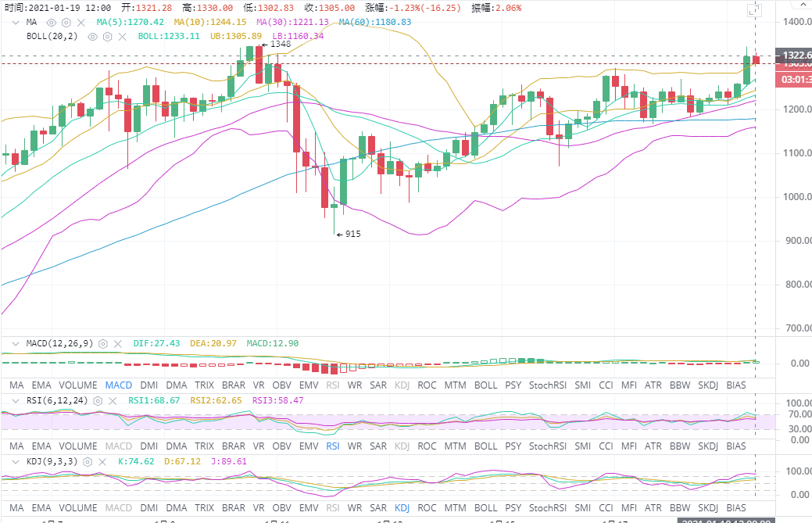Select VR tab under the RSI panel

click(259, 446)
